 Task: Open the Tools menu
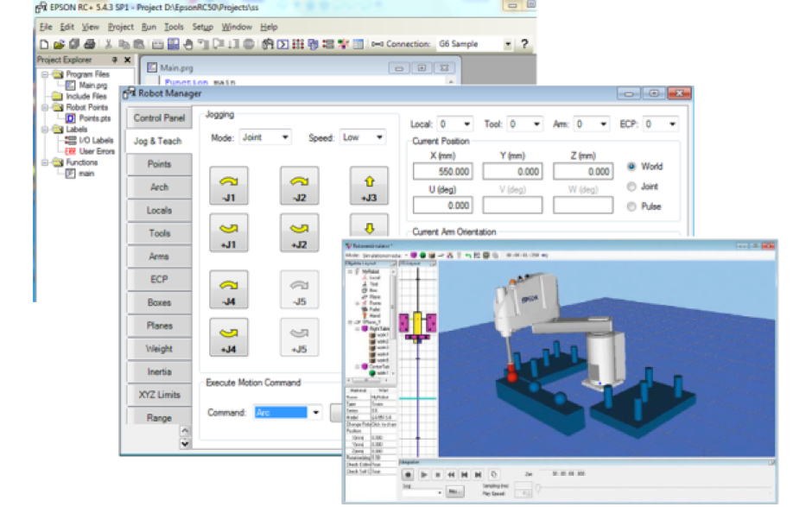pos(174,27)
